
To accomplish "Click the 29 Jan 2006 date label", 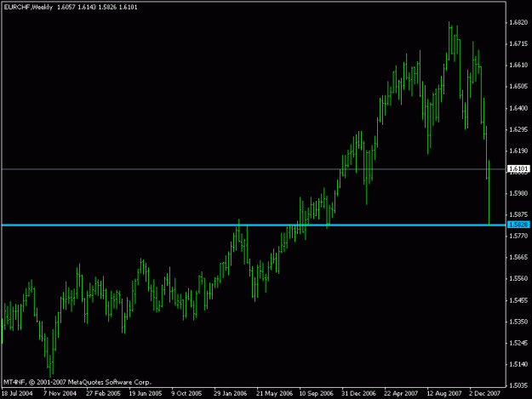I will tap(231, 394).
